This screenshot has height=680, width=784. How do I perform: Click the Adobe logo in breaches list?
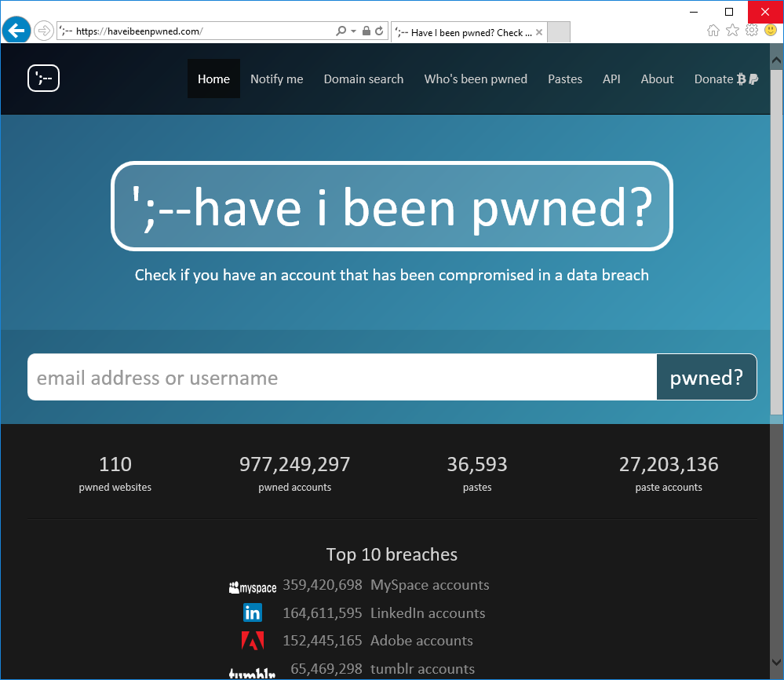point(253,641)
